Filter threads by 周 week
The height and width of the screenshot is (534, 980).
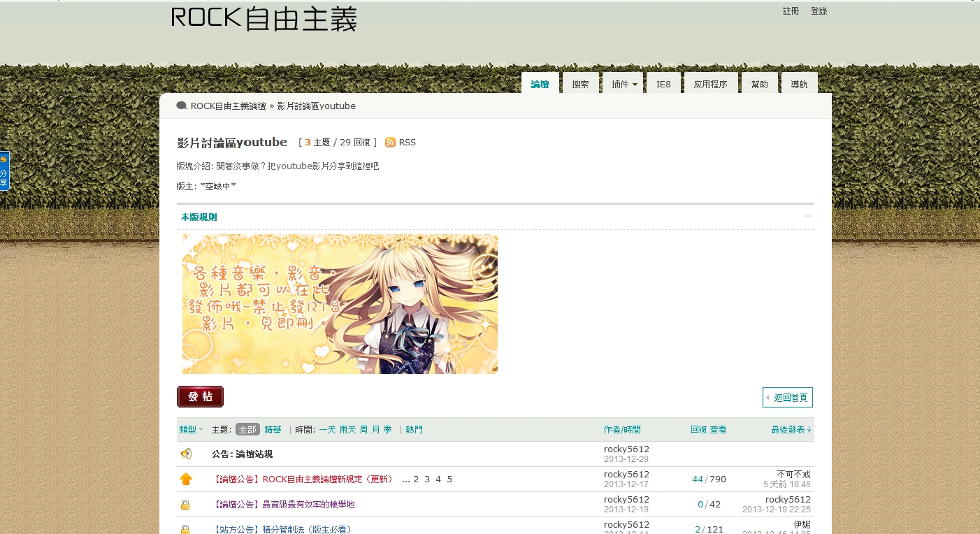pos(364,429)
